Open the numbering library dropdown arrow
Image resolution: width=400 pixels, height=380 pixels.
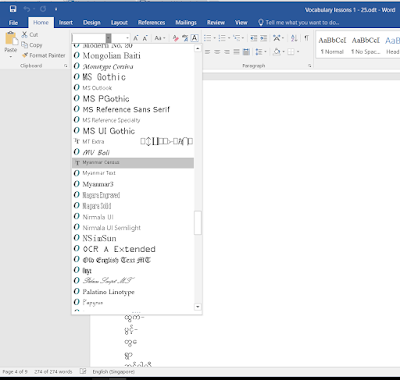pos(229,38)
